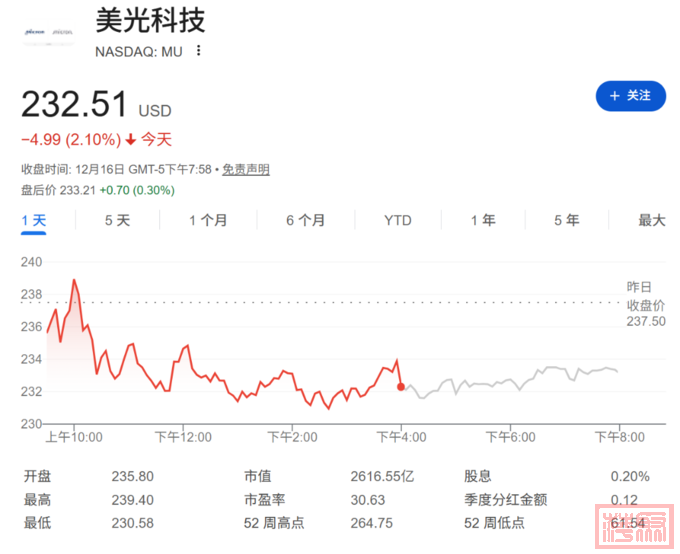680x554 pixels.
Task: Click the red price peak near 上午10:00
Action: 74,281
